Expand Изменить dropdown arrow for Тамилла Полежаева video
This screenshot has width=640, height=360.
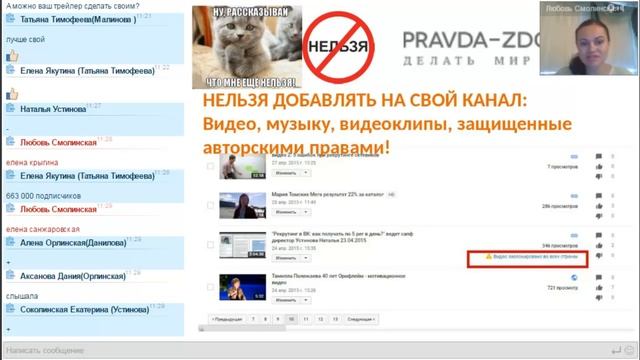pos(306,300)
